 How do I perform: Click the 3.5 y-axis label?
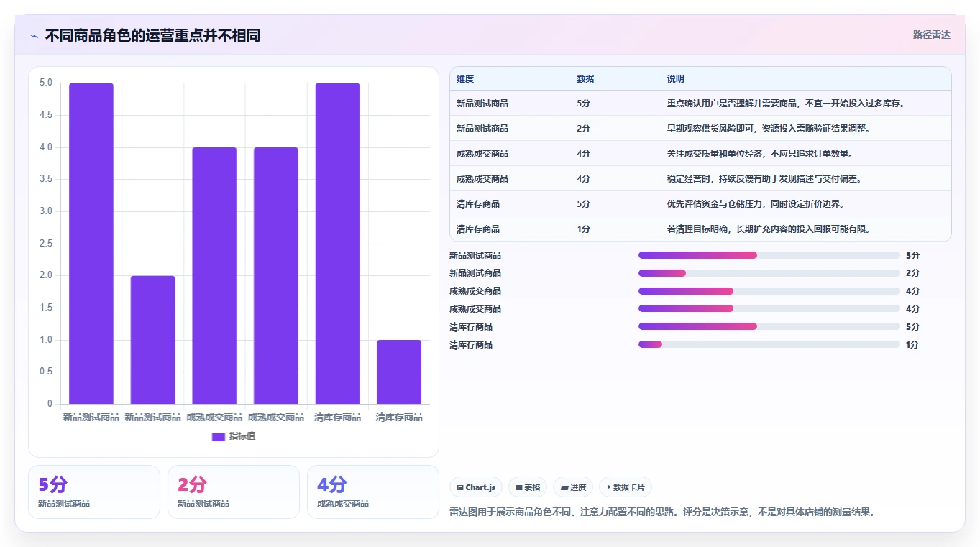tap(46, 179)
